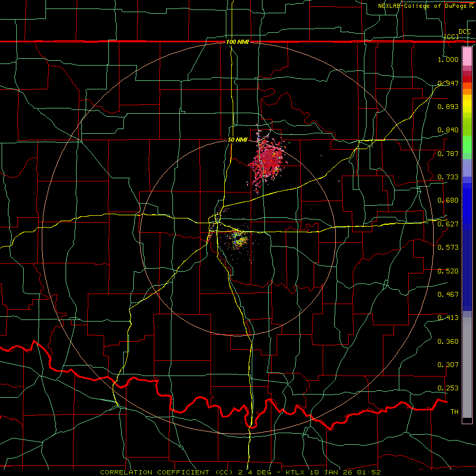
Task: Select the 1.000 legend value
Action: (x=448, y=59)
